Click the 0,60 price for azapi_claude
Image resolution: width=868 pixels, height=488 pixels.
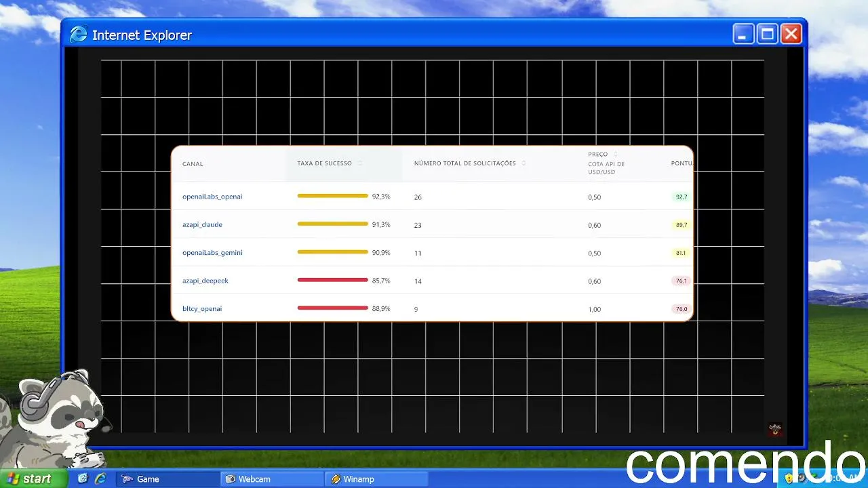coord(595,225)
